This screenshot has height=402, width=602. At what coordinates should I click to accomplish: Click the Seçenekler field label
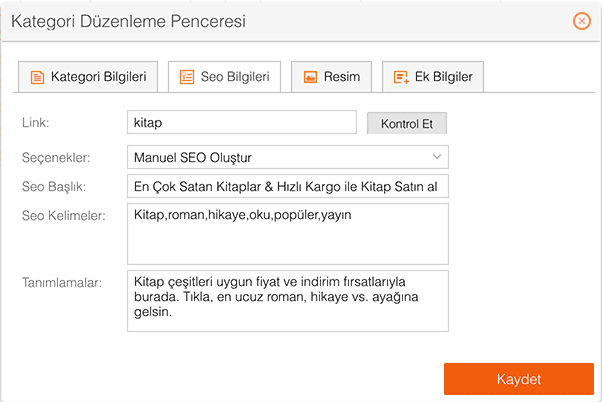point(56,157)
